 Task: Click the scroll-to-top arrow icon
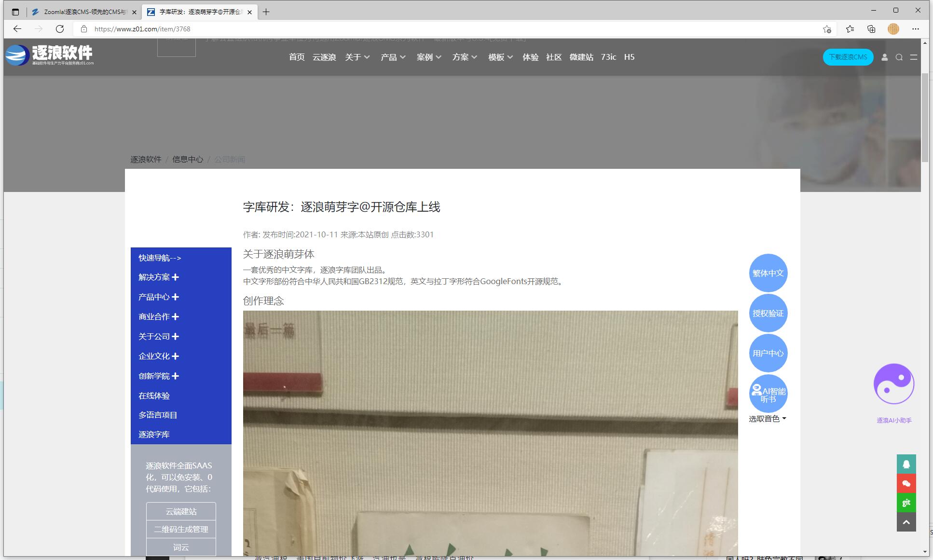tap(906, 522)
